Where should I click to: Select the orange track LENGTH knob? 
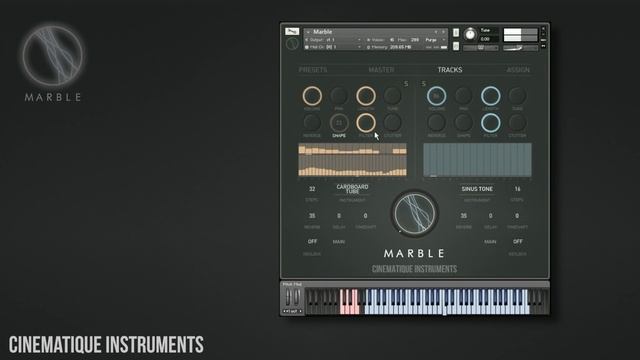(366, 96)
